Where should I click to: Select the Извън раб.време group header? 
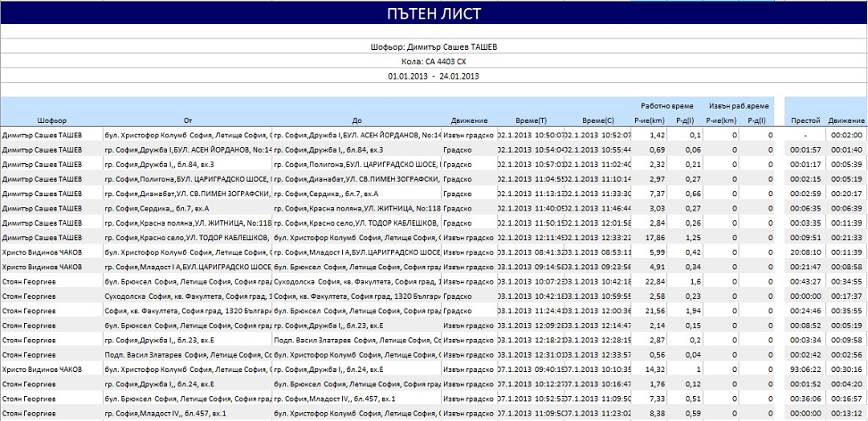[739, 105]
